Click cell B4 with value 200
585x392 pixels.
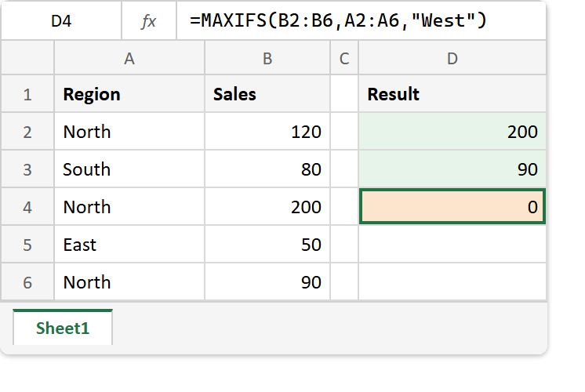point(267,207)
